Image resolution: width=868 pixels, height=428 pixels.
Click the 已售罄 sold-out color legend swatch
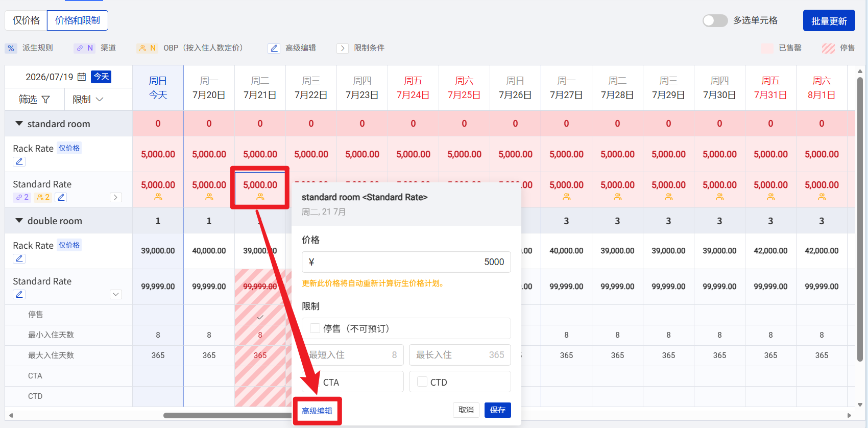coord(767,48)
